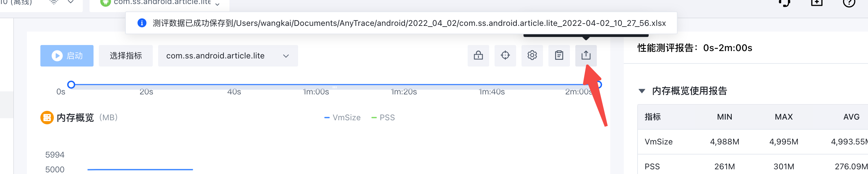Viewport: 868px width, 174px height.
Task: Click the info icon in notification
Action: coord(142,23)
